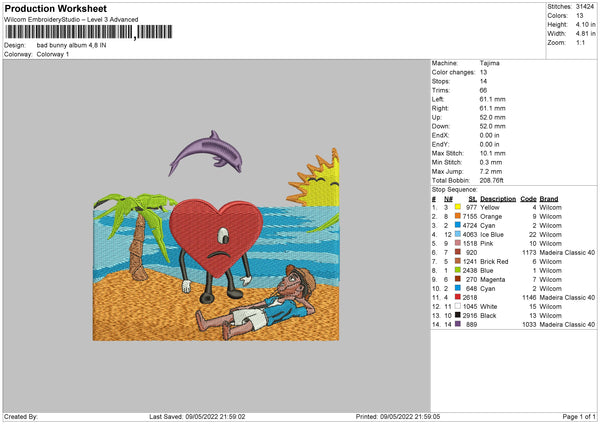Select the Left value '61.1 mm'
The height and width of the screenshot is (424, 600).
[x=492, y=99]
